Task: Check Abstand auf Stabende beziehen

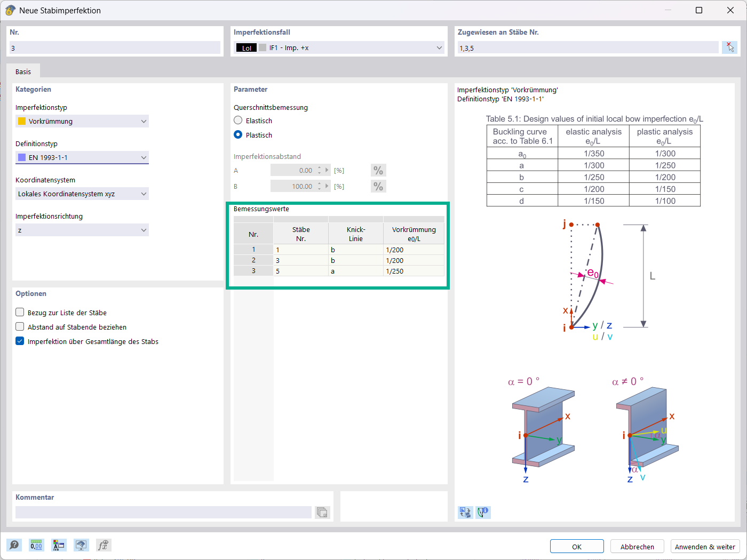Action: (x=20, y=327)
